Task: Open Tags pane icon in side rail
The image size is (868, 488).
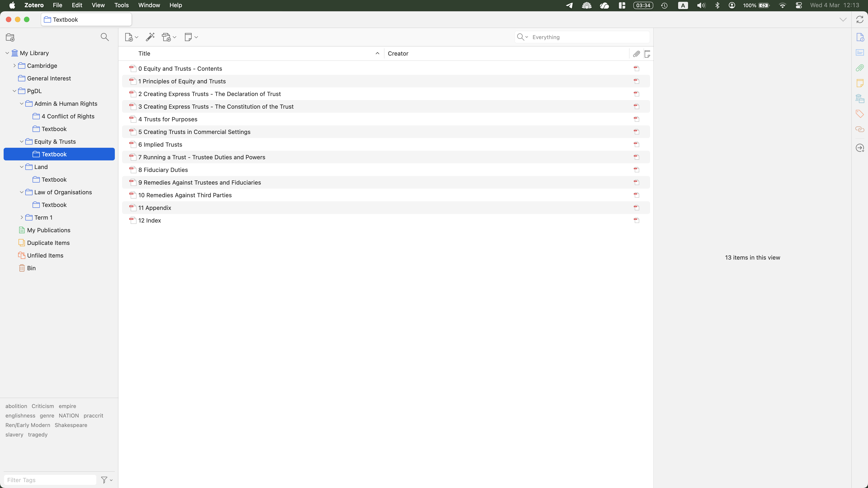Action: pyautogui.click(x=860, y=114)
